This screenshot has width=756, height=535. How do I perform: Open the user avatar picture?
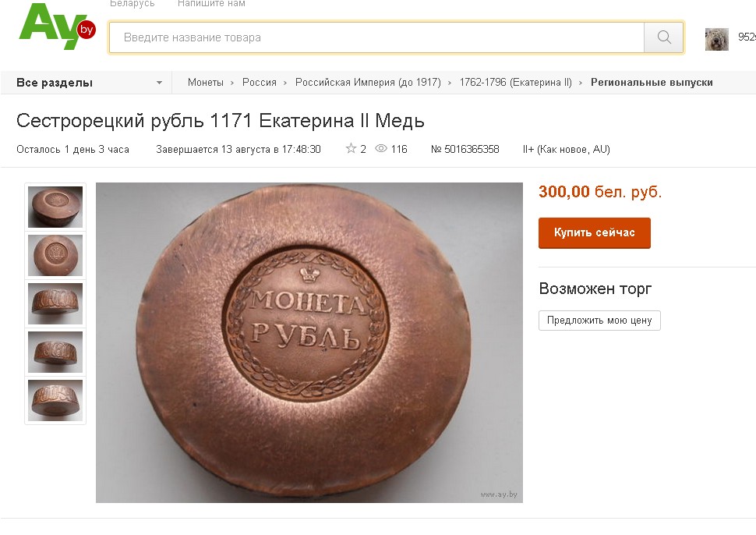(x=716, y=39)
